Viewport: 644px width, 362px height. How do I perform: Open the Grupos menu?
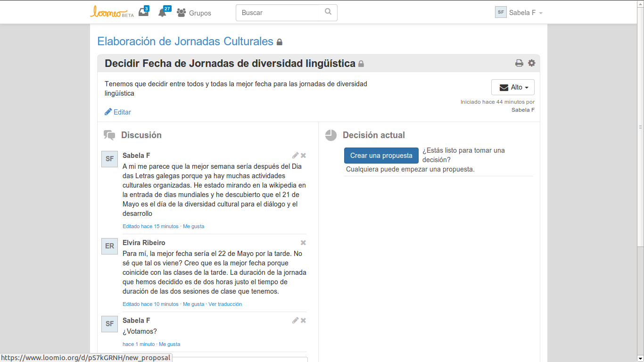[x=194, y=13]
